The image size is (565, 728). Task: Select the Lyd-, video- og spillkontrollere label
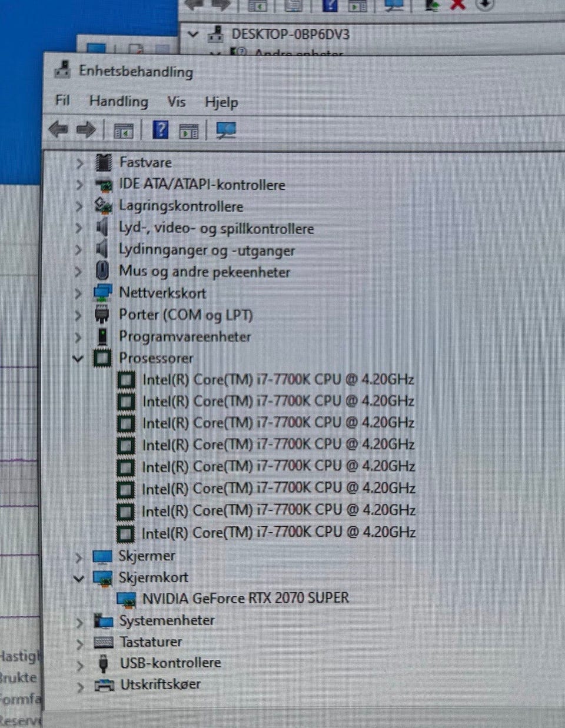tap(216, 228)
